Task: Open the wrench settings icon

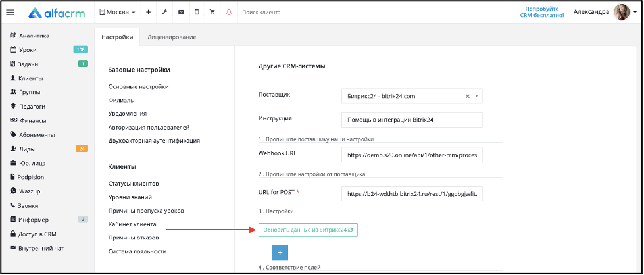Action: [164, 12]
